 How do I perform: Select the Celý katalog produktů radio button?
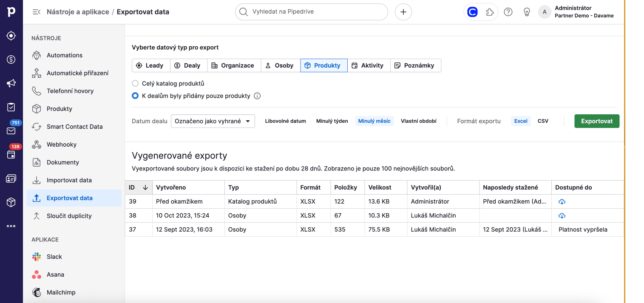(x=135, y=83)
